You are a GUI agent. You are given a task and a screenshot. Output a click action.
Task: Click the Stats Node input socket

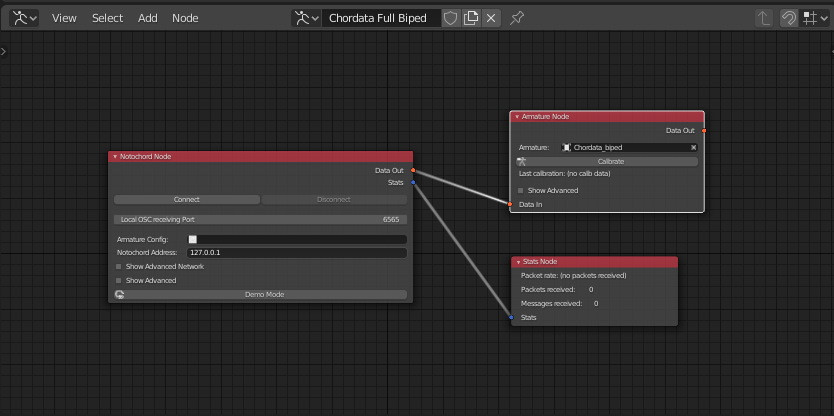point(511,317)
